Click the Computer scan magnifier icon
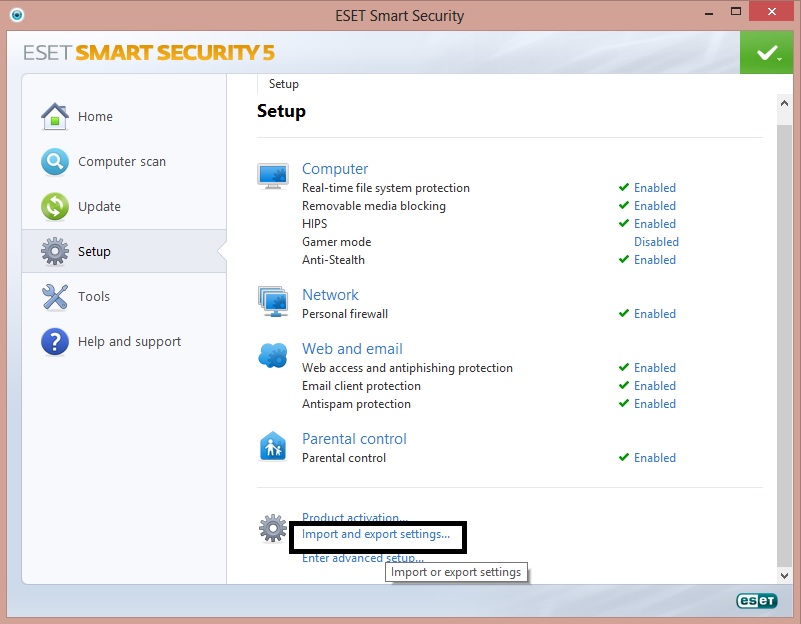This screenshot has width=801, height=624. click(x=55, y=161)
